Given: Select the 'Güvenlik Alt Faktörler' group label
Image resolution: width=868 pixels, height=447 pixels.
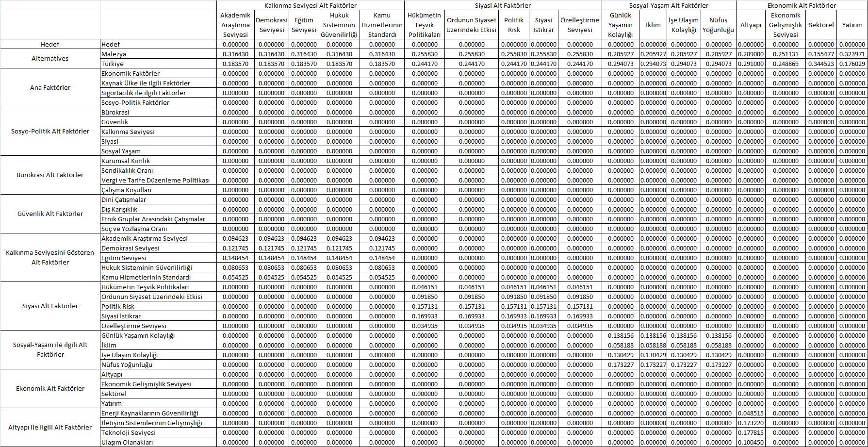Looking at the screenshot, I should [50, 214].
